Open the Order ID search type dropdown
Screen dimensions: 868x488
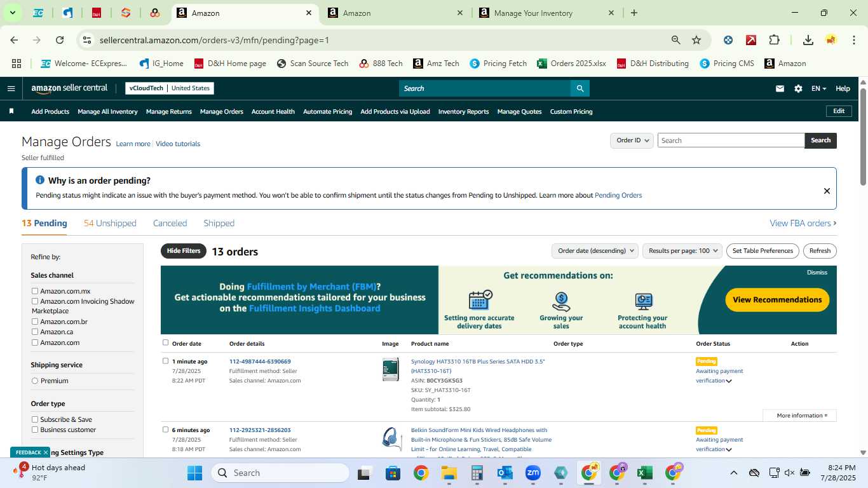[x=632, y=140]
